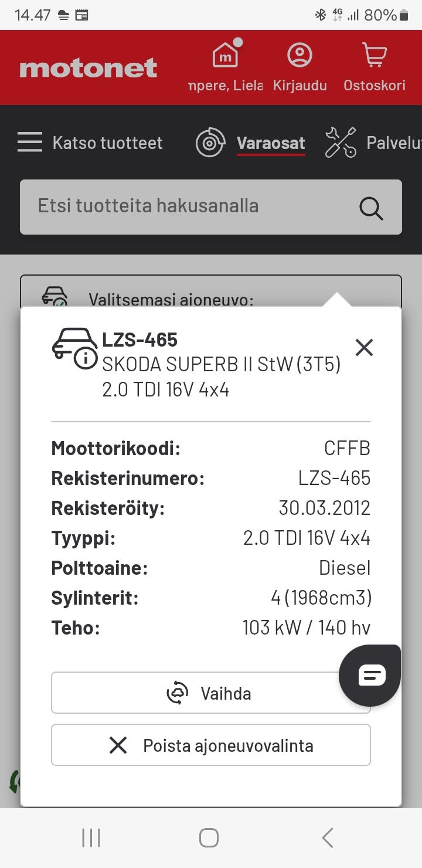Open the Ostoskori shopping cart
This screenshot has width=422, height=868.
[374, 56]
